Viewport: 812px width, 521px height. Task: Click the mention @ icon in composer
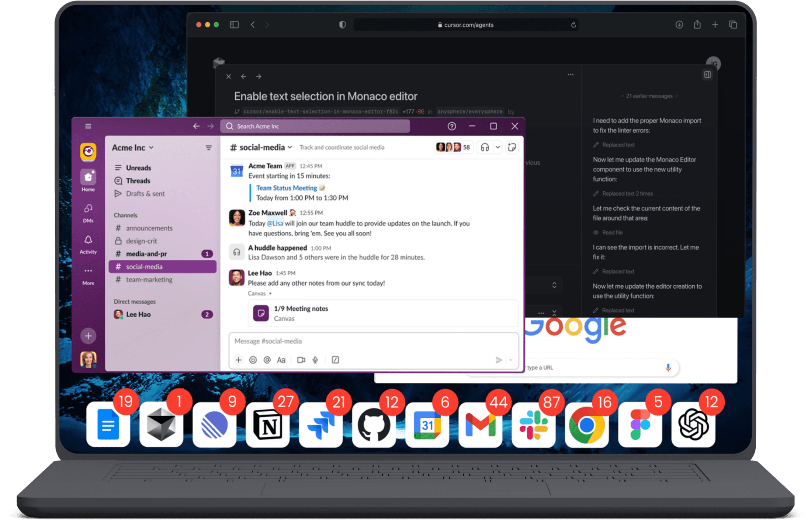[267, 360]
